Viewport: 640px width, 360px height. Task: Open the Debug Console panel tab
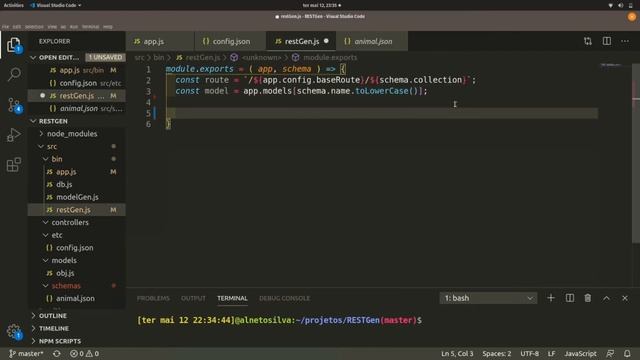(284, 298)
